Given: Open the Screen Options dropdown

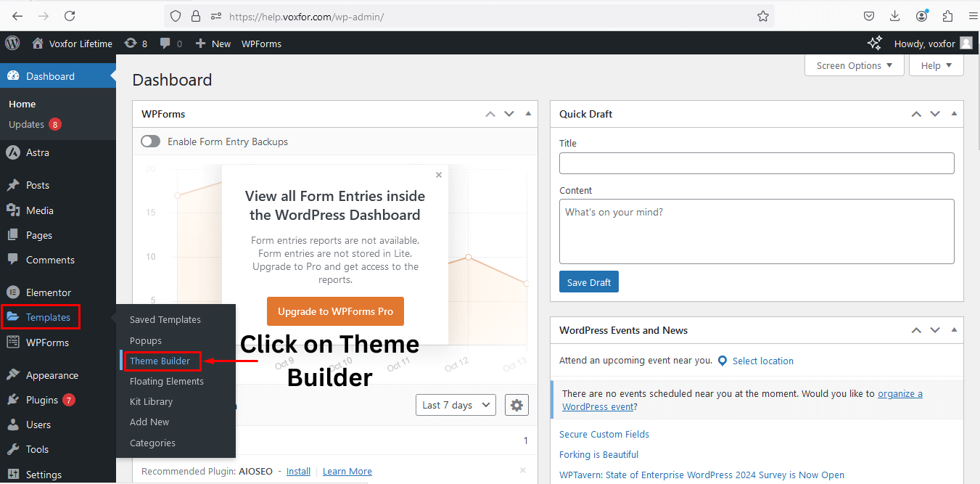Looking at the screenshot, I should click(x=854, y=65).
